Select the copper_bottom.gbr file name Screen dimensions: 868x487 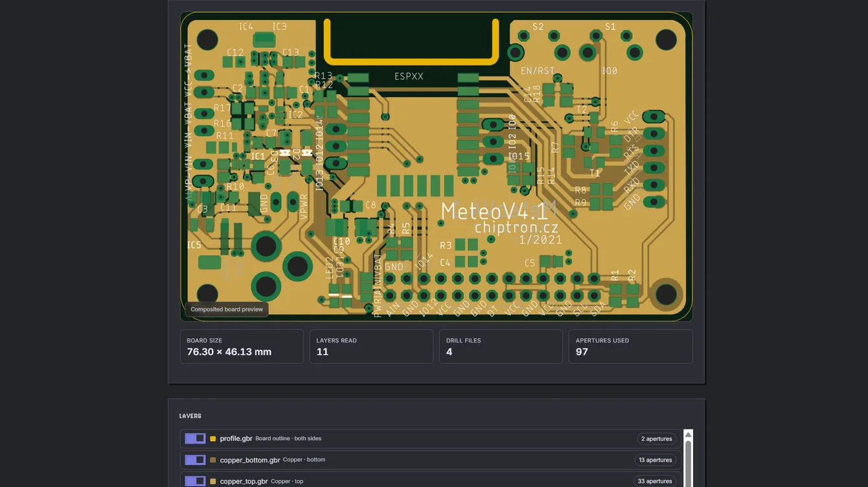pyautogui.click(x=250, y=460)
